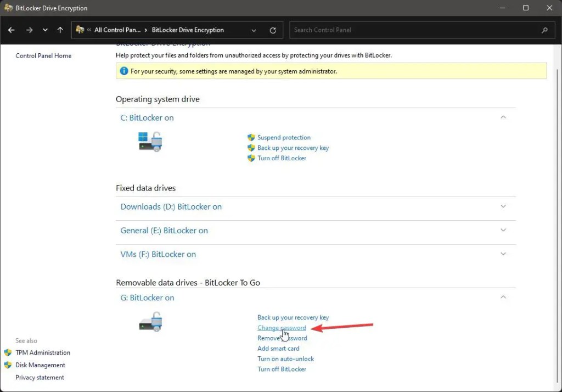Open Control Panel Home link
The width and height of the screenshot is (562, 392).
coord(43,56)
